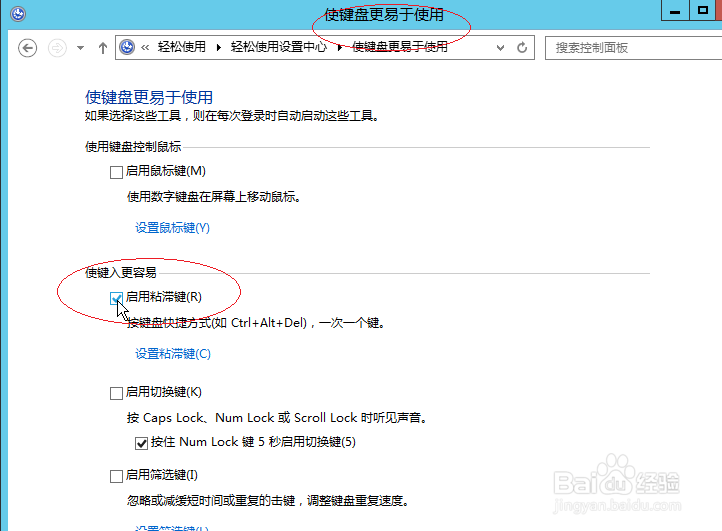This screenshot has width=722, height=531.
Task: Expand the arrow after 轻松使用设置中心 breadcrumb
Action: (x=339, y=47)
